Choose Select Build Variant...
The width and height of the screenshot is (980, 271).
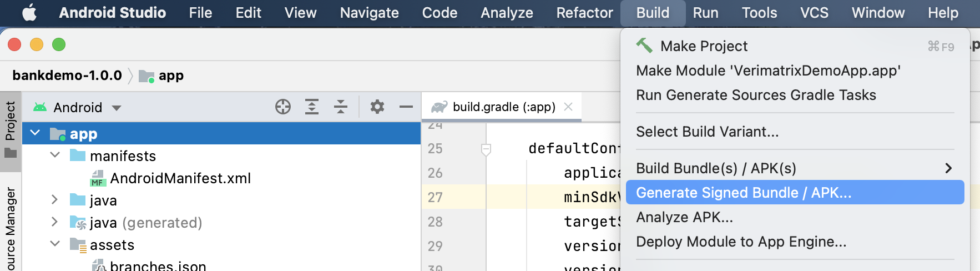coord(795,132)
